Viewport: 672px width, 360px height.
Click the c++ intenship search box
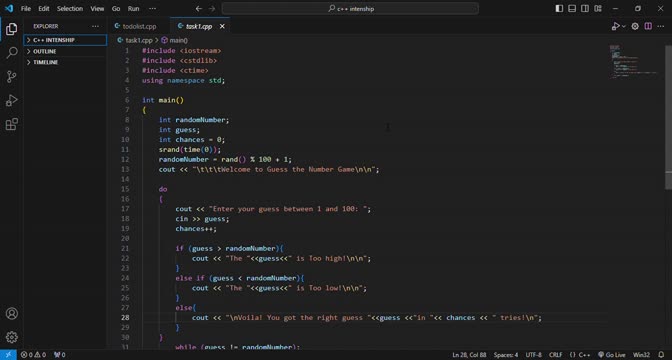pyautogui.click(x=350, y=9)
